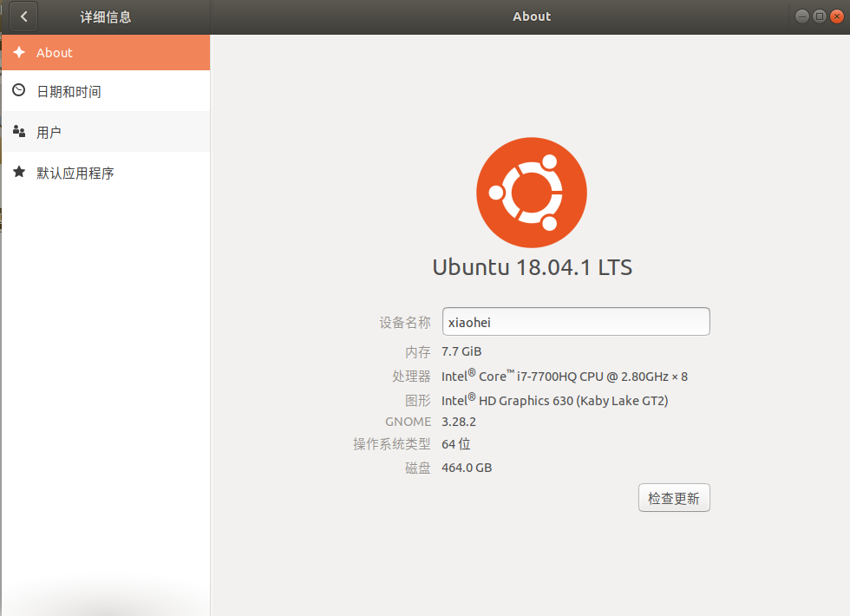This screenshot has width=850, height=616.
Task: Click the GNOME version 3.28.2
Action: [x=459, y=422]
